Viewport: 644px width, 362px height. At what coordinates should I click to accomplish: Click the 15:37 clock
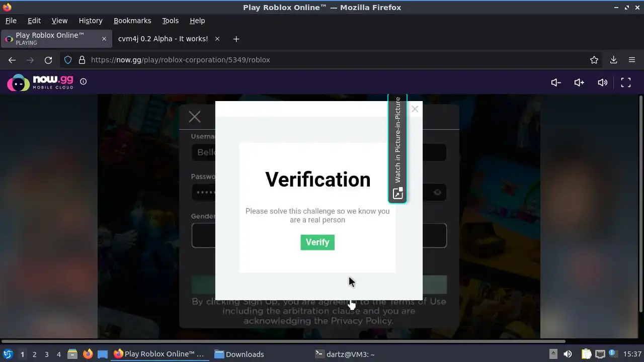[632, 354]
